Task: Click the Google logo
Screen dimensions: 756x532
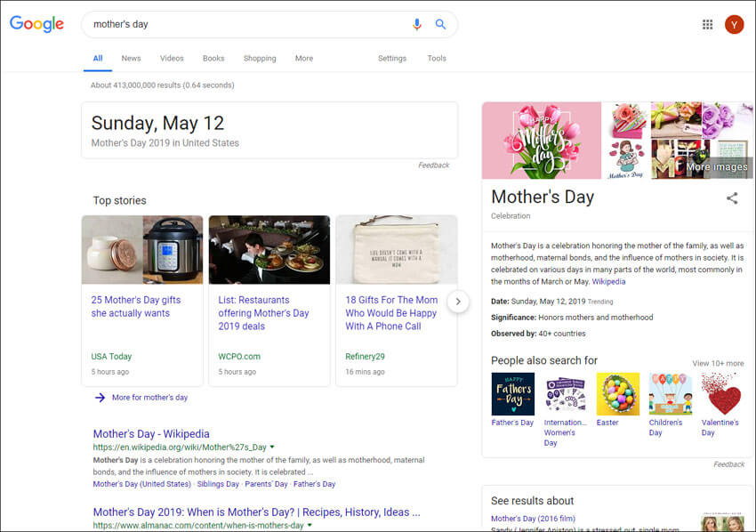Action: coord(36,24)
